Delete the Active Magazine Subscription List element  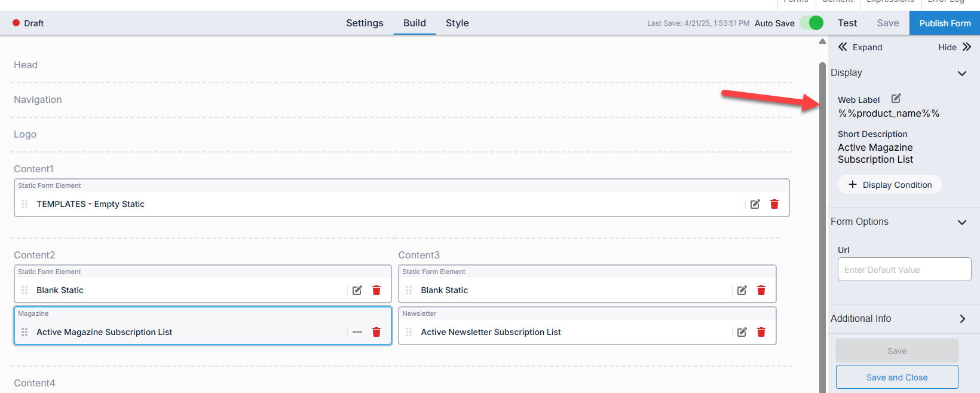[376, 332]
